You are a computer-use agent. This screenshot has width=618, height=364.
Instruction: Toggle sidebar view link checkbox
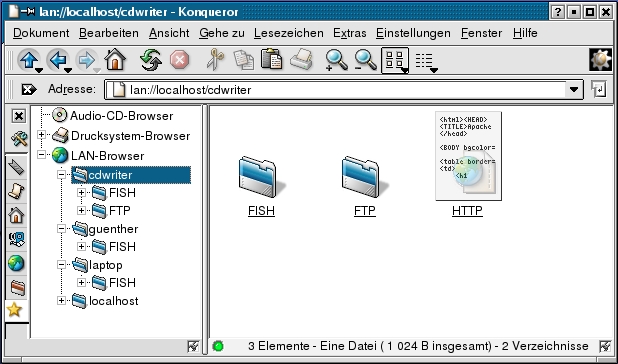tap(193, 346)
